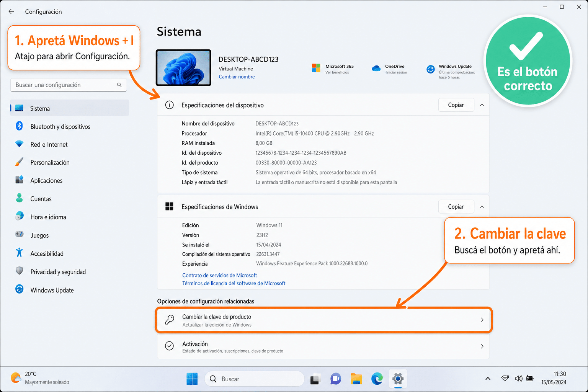Viewport: 588px width, 392px height.
Task: Select the Procesador Intel Core i5-10400 text
Action: 315,133
